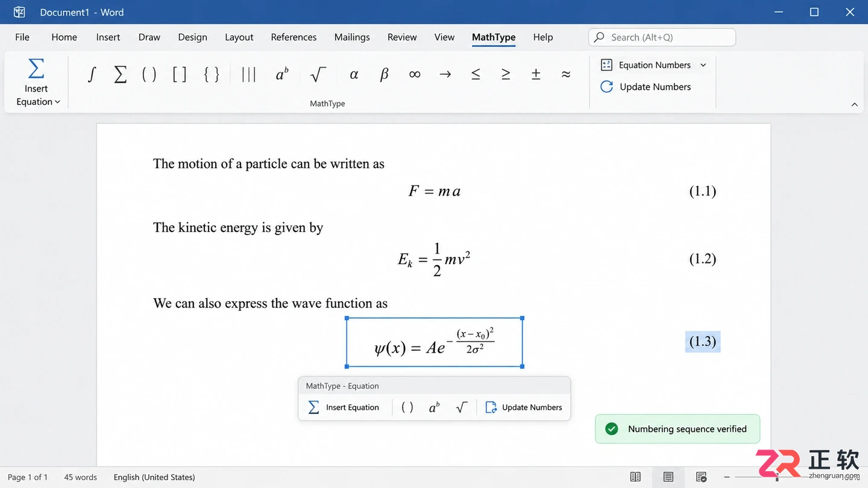Switch to Read Mode view
The height and width of the screenshot is (488, 868).
(635, 477)
